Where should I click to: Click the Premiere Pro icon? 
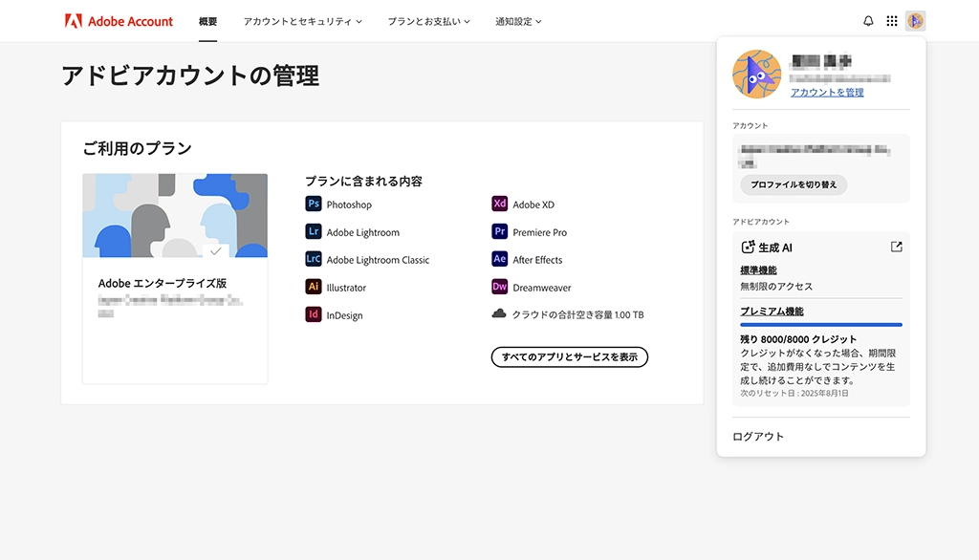click(499, 231)
